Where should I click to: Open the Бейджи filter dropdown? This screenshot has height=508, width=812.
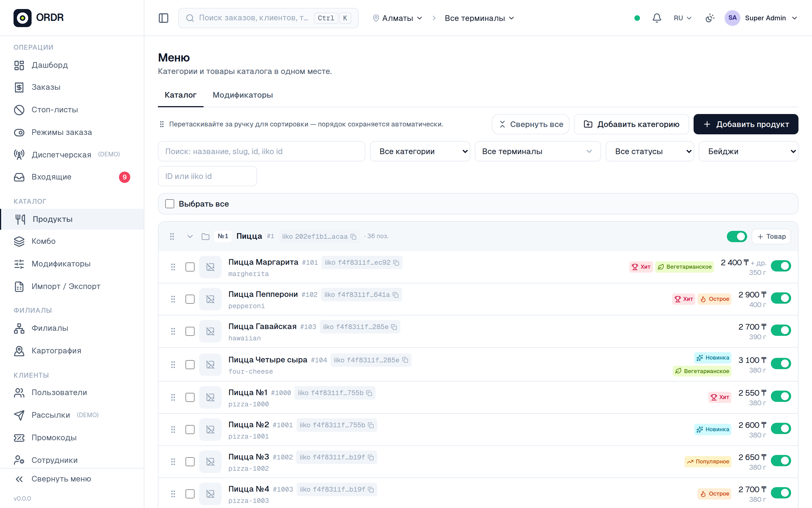coord(748,152)
